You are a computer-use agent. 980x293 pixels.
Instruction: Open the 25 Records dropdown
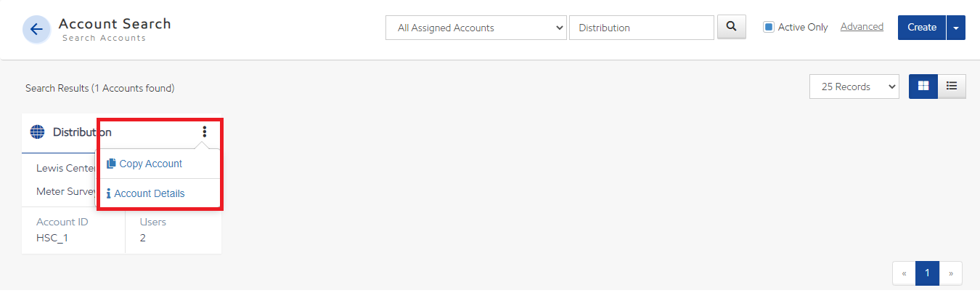click(854, 87)
